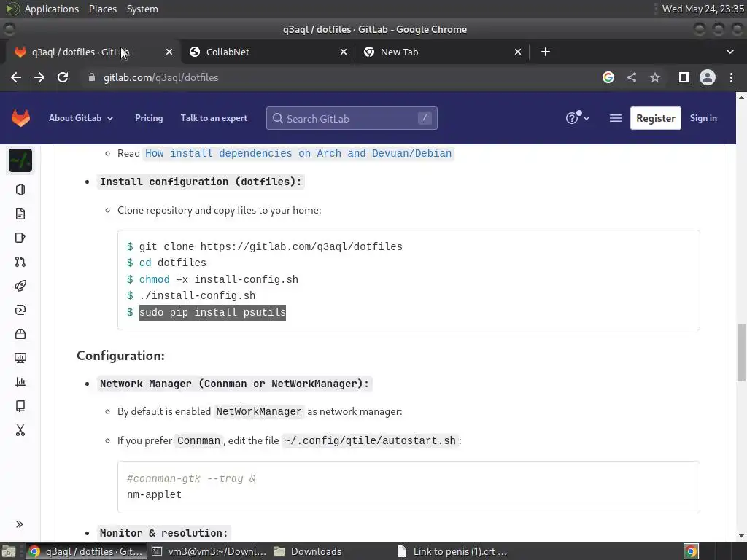Expand About GitLab dropdown

(81, 118)
